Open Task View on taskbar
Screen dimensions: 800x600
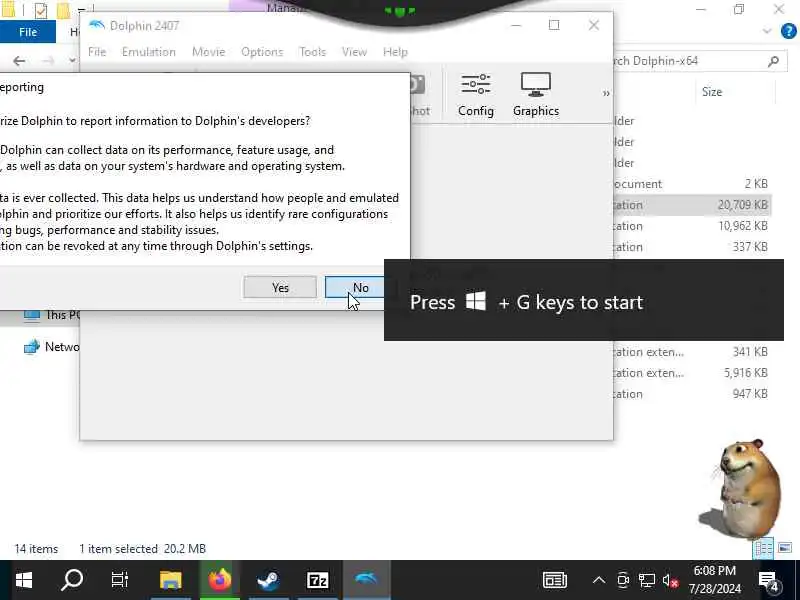[x=120, y=580]
